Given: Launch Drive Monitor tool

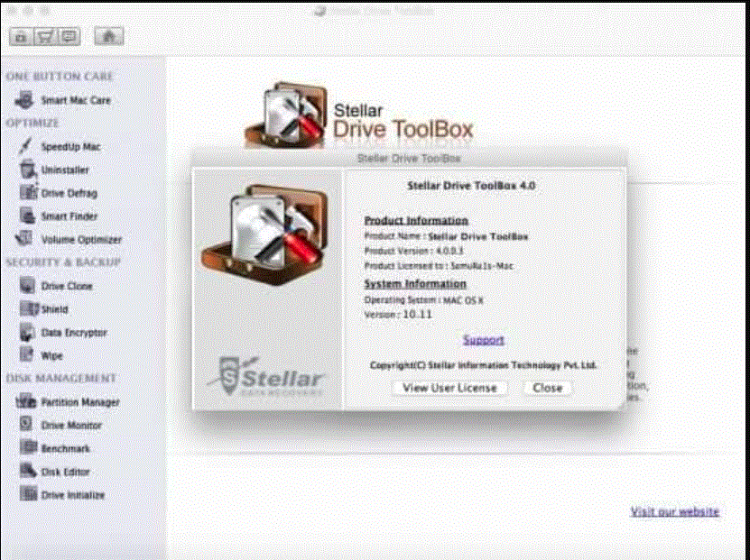Looking at the screenshot, I should (x=60, y=425).
